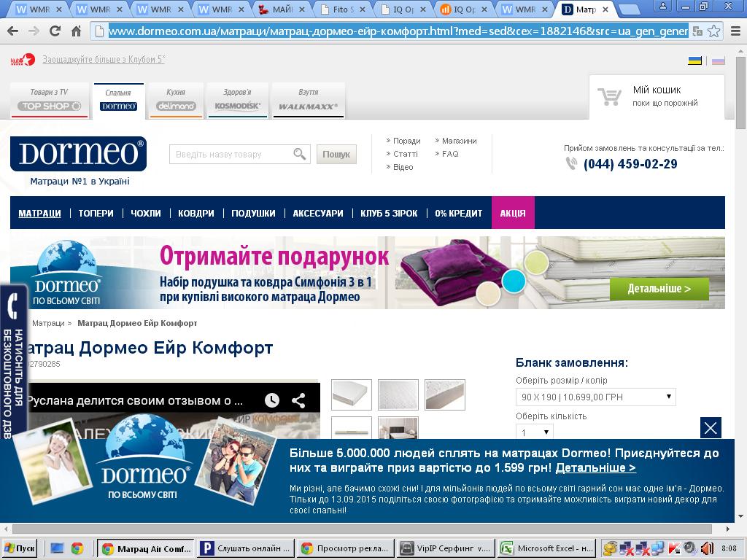Open the Здоров'я Kosmodisk tab
747x560 pixels.
237,100
